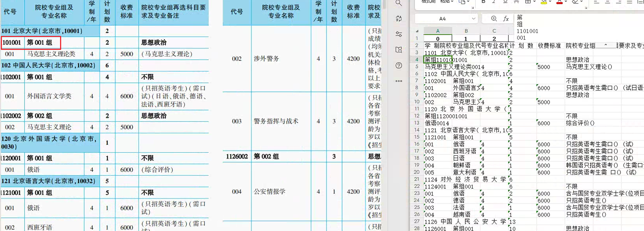Click 102 中国人民大学 row in document
Screen dimensions: 644x231
click(50, 65)
